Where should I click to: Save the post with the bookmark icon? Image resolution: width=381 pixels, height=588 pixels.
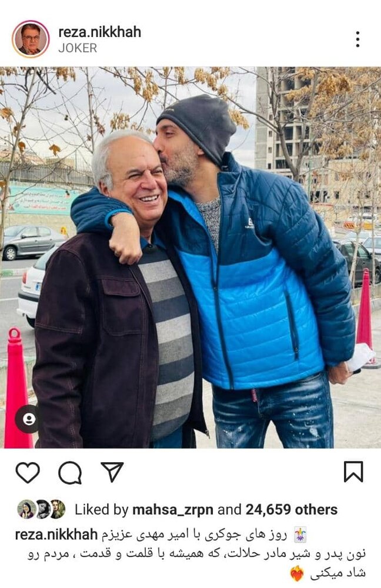tap(353, 472)
